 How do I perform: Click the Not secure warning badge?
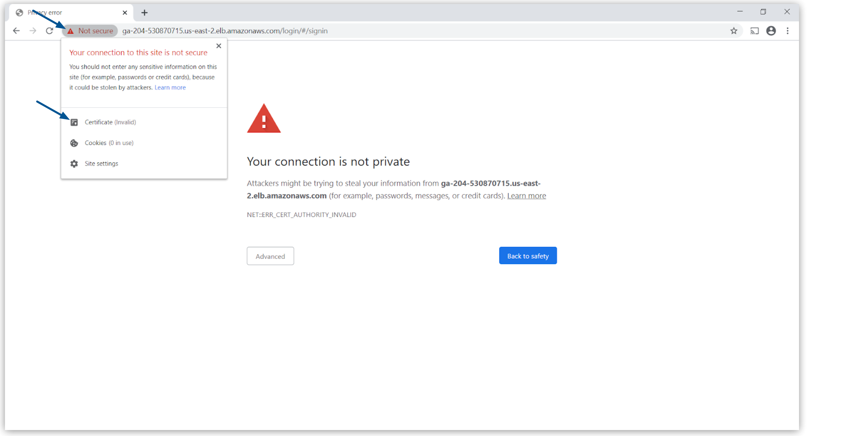pos(90,31)
